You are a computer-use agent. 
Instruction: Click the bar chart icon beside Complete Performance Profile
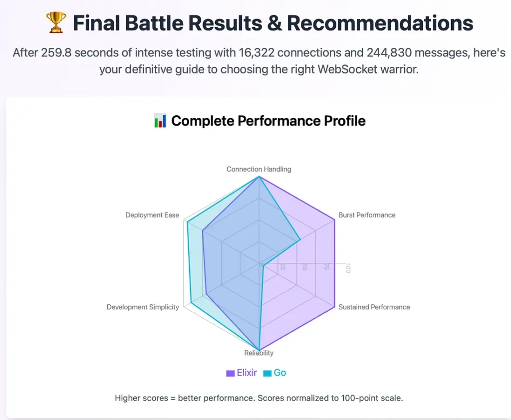point(160,121)
